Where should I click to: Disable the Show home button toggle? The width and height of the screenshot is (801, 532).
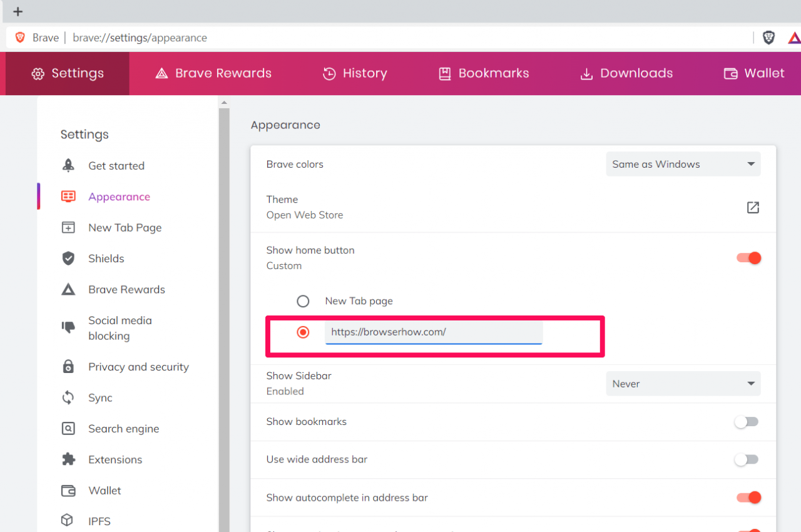pyautogui.click(x=748, y=257)
